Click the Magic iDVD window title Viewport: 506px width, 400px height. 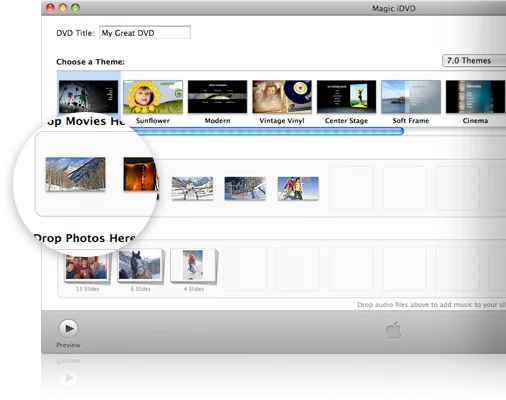click(x=394, y=8)
